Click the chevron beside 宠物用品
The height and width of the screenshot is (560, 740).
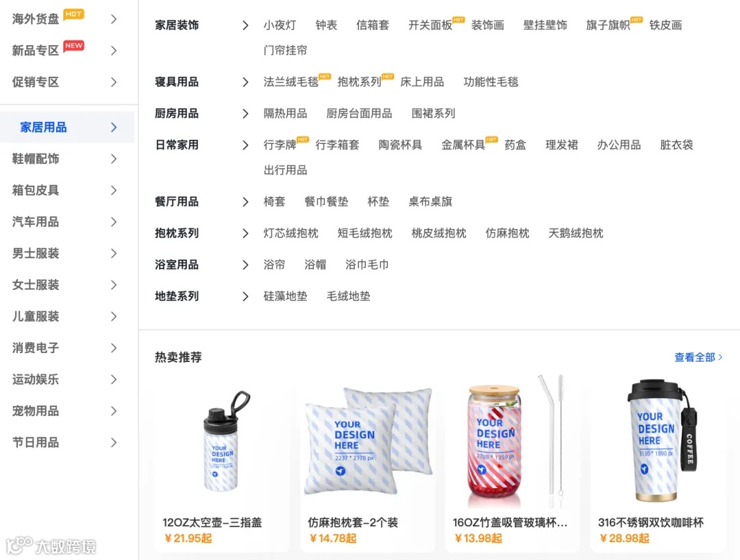113,411
